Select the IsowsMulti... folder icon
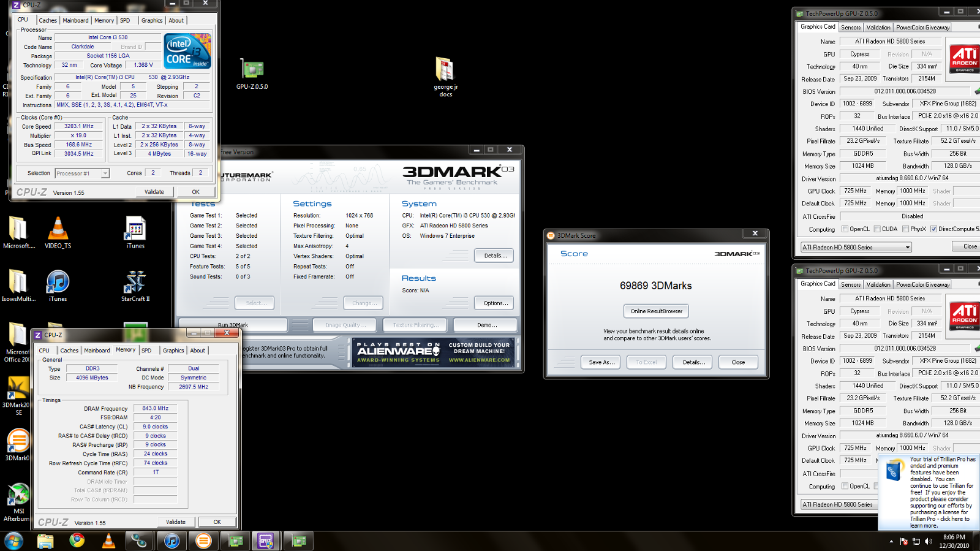 18,286
